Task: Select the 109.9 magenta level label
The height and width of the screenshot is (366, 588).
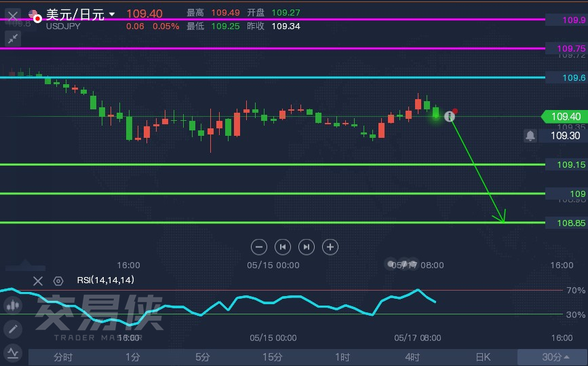Action: (x=567, y=20)
